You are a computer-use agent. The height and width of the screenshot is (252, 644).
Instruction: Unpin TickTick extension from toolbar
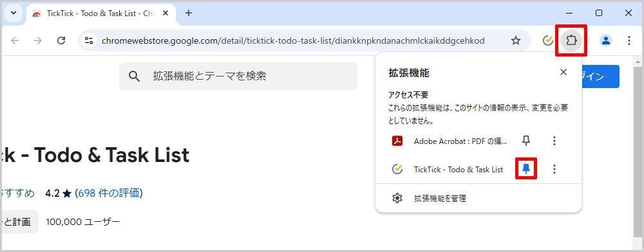(526, 169)
